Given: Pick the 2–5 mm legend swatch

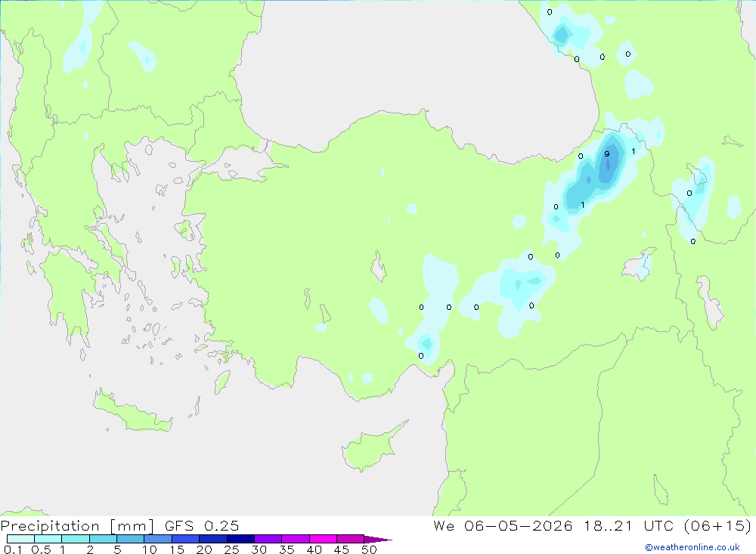Looking at the screenshot, I should [x=103, y=539].
